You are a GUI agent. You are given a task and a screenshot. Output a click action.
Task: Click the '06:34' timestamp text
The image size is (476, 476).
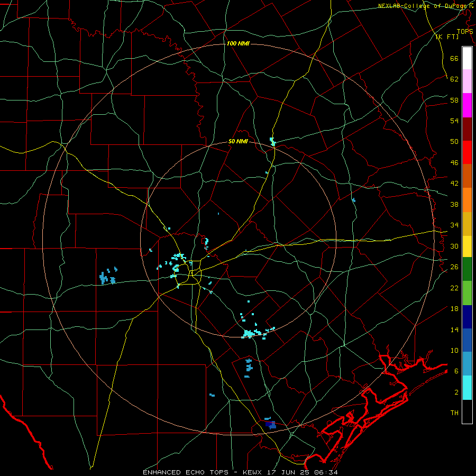(327, 472)
